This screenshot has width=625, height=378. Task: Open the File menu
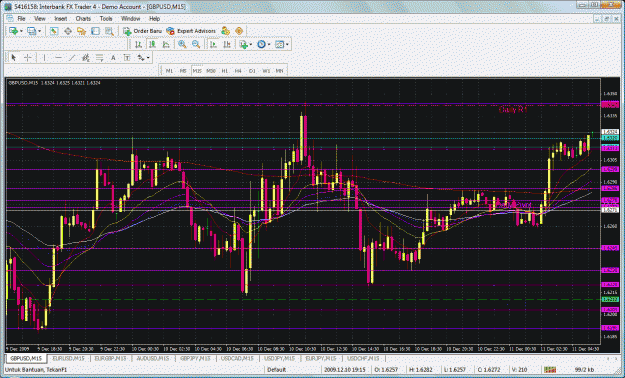click(x=21, y=18)
